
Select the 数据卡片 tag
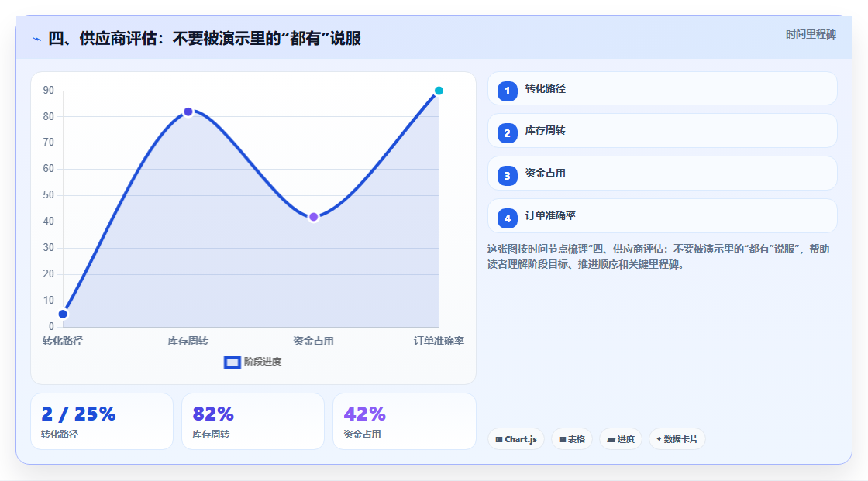click(677, 439)
